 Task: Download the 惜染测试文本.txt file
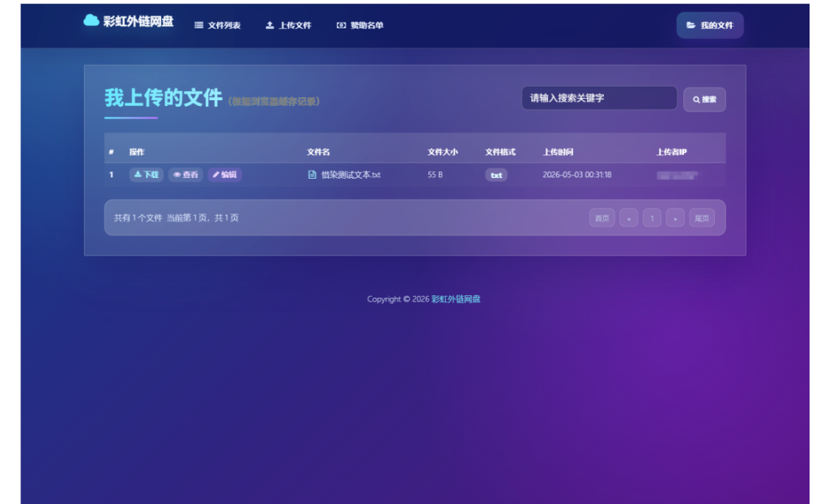146,175
